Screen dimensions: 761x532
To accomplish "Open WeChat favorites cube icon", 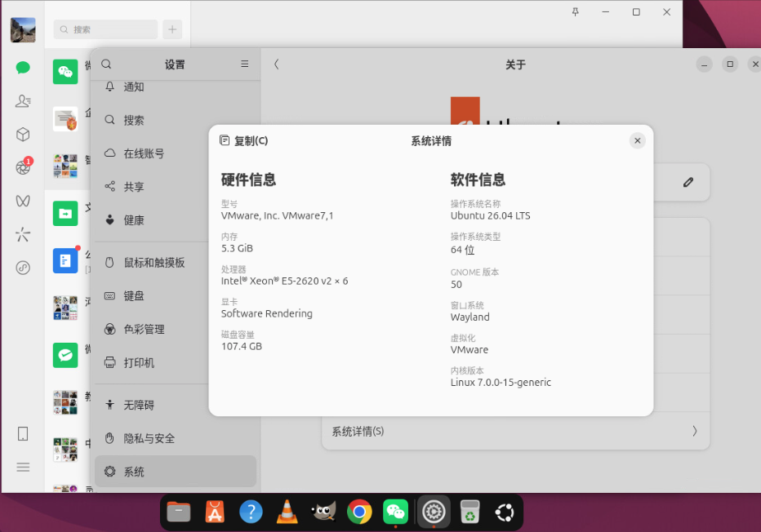I will tap(23, 135).
